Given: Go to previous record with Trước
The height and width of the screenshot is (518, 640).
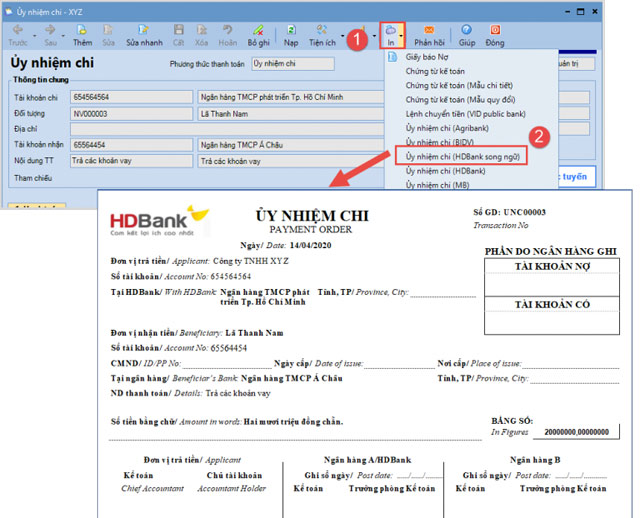Looking at the screenshot, I should click(x=18, y=36).
